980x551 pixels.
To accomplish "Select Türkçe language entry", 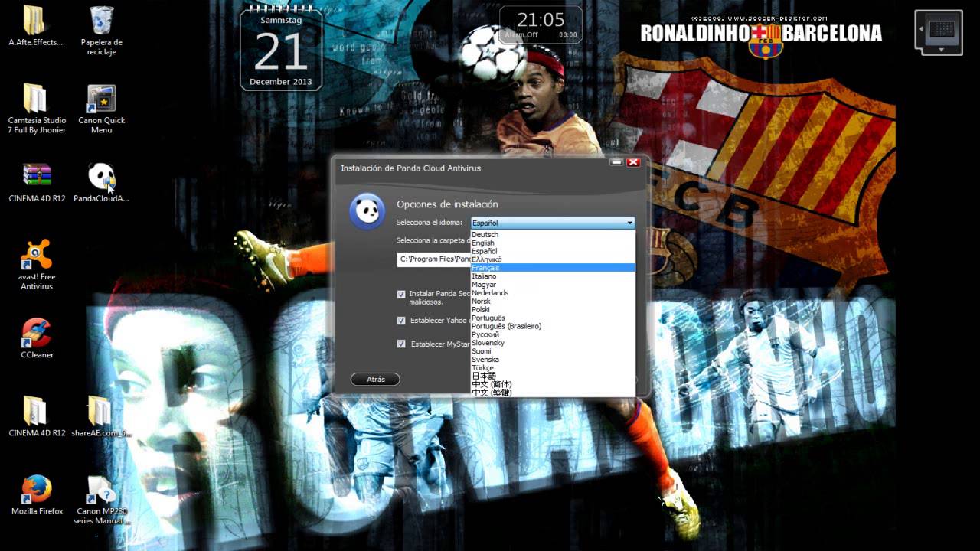I will pyautogui.click(x=553, y=368).
